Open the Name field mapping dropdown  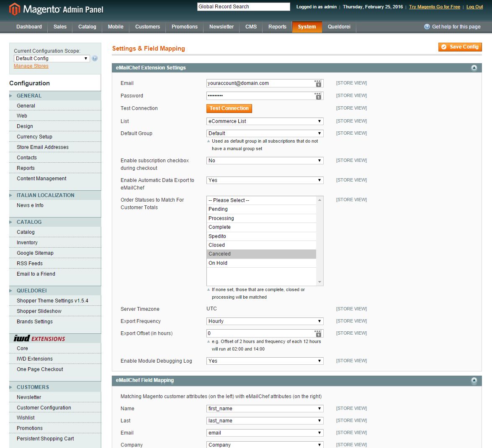[x=265, y=409]
